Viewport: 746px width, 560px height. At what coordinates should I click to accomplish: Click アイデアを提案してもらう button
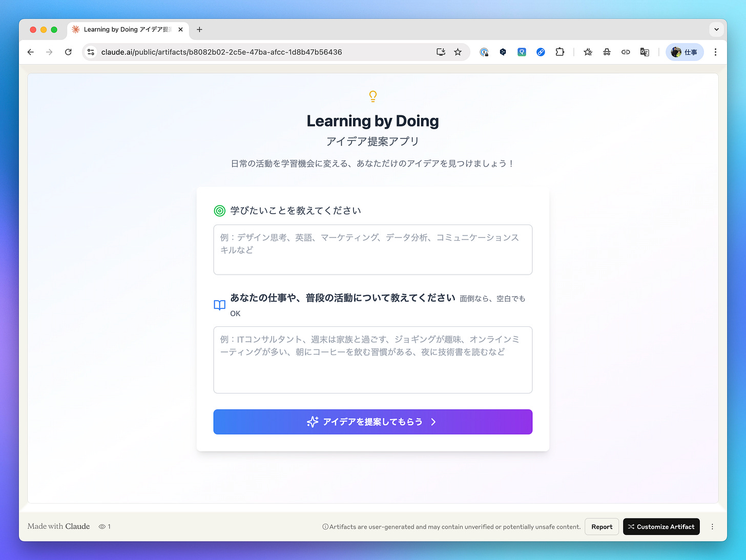373,422
